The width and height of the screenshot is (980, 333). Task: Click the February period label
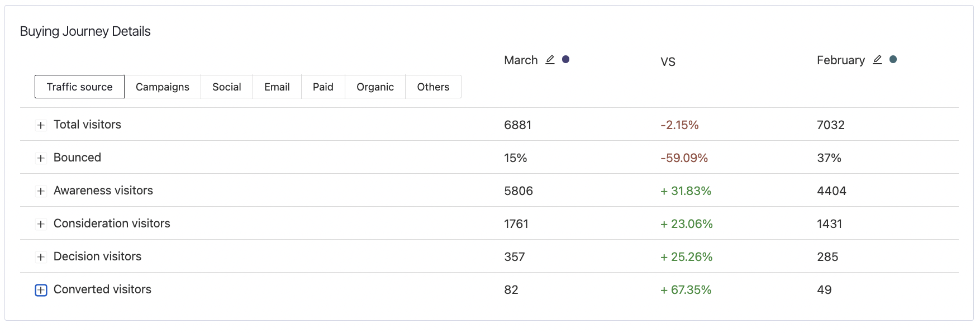coord(840,60)
